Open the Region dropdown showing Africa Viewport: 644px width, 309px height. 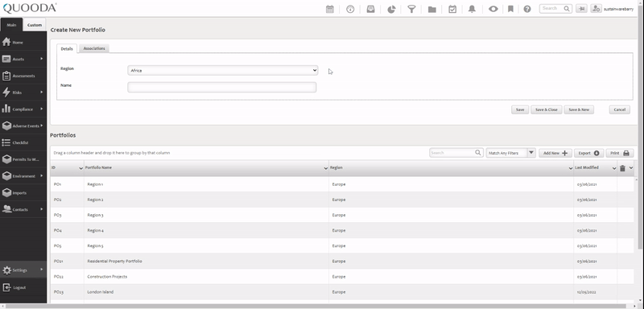click(x=223, y=70)
